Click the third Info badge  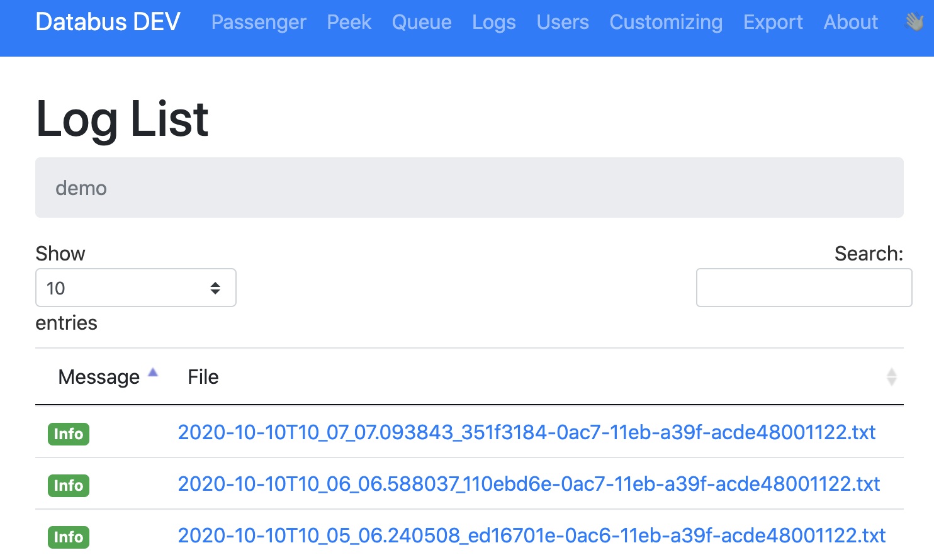pyautogui.click(x=69, y=537)
